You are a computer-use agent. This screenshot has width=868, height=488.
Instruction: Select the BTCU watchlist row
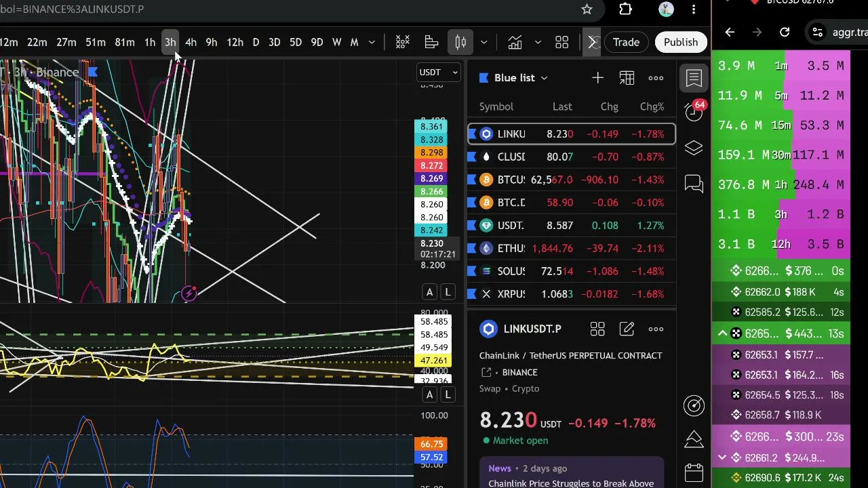[x=572, y=180]
